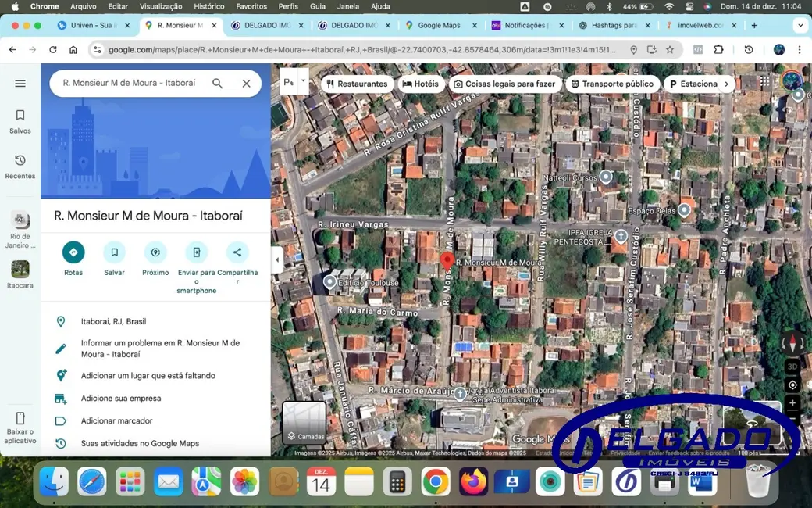812x508 pixels.
Task: Open the Recentes history in sidebar
Action: click(20, 166)
